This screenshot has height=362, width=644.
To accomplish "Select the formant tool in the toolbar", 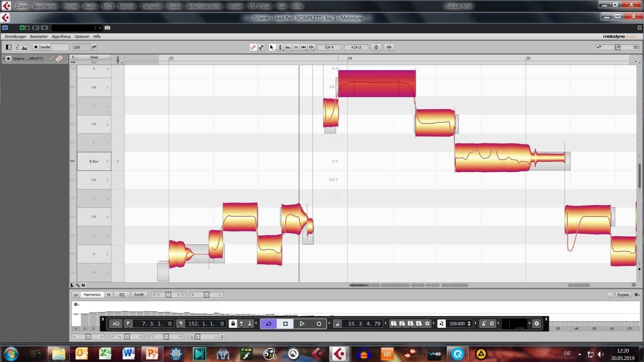I will point(288,47).
